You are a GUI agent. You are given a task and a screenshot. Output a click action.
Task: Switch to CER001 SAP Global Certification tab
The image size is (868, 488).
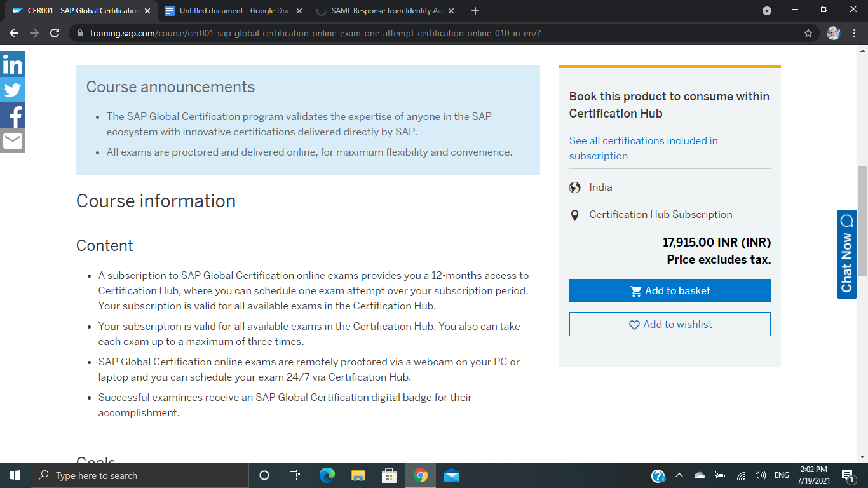point(80,11)
